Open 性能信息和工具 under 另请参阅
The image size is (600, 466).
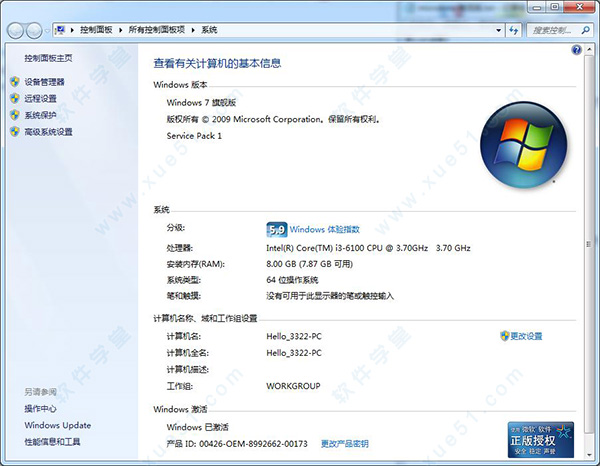52,442
